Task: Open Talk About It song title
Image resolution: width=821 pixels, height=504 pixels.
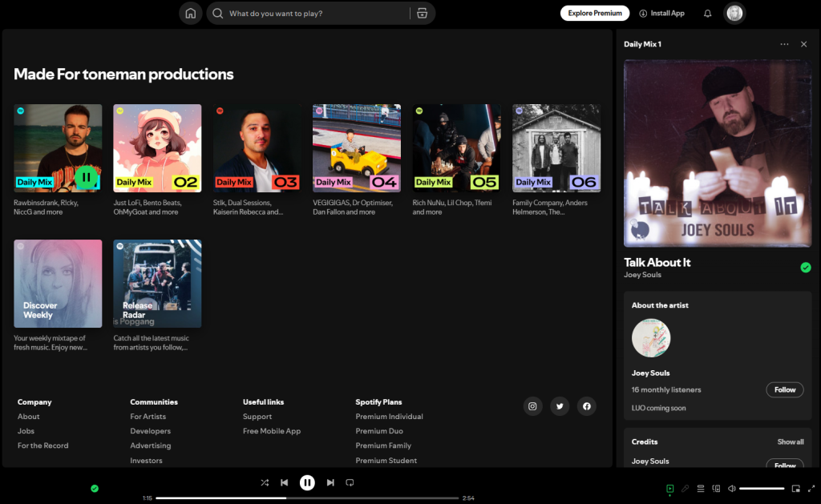Action: [x=657, y=262]
